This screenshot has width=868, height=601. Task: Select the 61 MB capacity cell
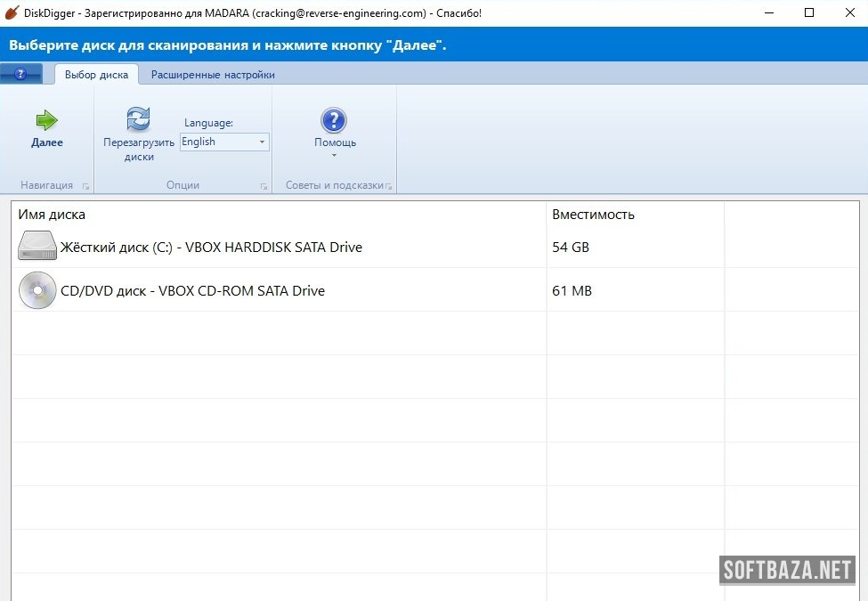572,291
